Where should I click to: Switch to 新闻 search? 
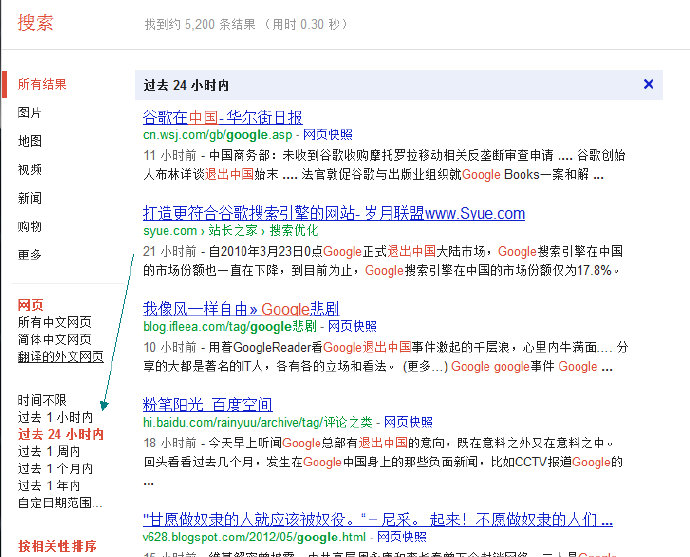point(29,198)
